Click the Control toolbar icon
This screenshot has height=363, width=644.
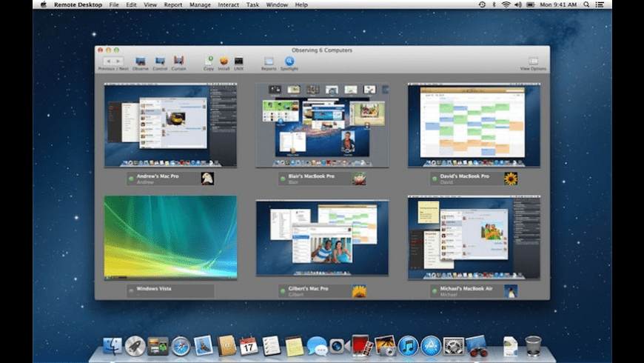pyautogui.click(x=160, y=61)
